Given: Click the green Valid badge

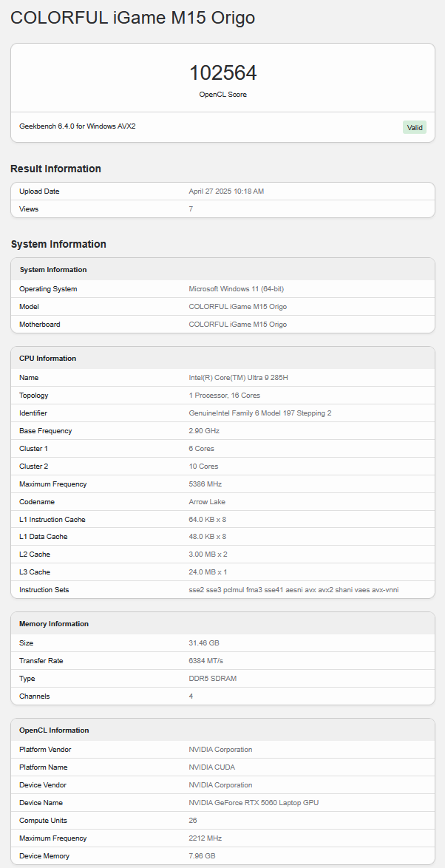Looking at the screenshot, I should [415, 127].
